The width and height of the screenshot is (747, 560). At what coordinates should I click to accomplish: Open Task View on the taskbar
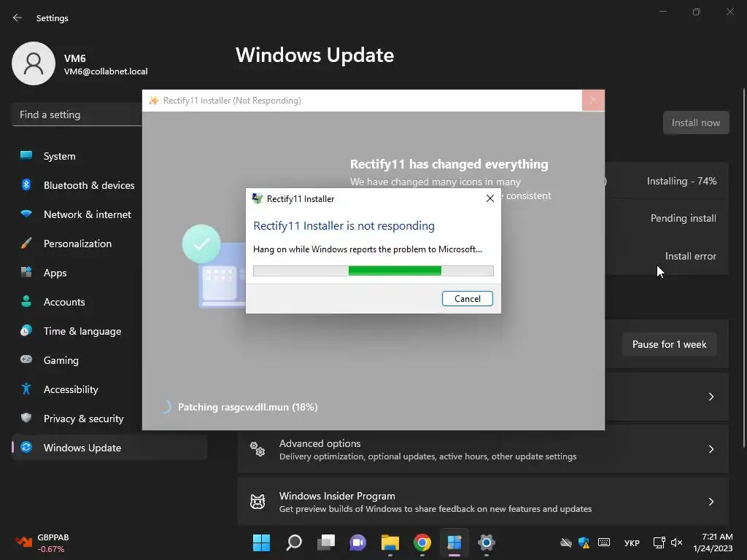(x=326, y=542)
